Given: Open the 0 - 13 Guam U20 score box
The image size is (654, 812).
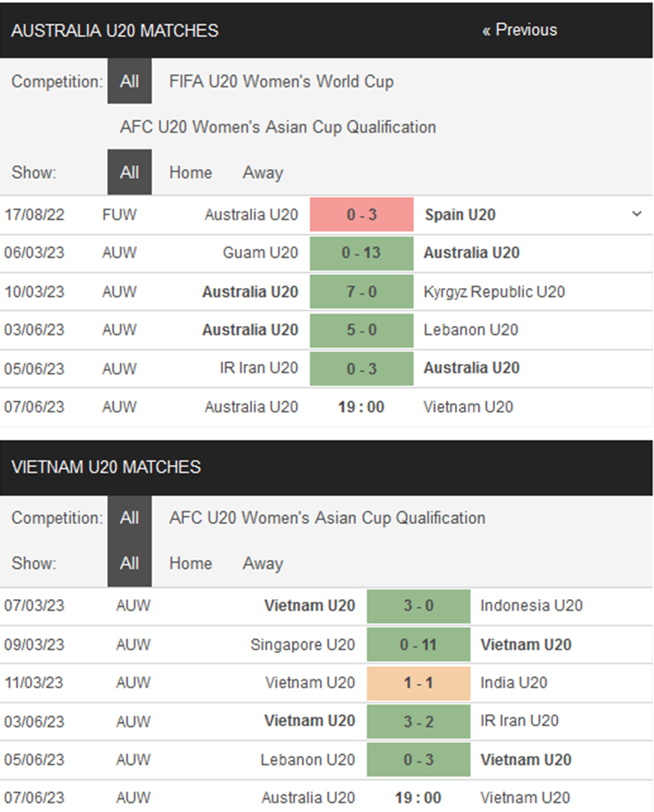Looking at the screenshot, I should pyautogui.click(x=361, y=253).
